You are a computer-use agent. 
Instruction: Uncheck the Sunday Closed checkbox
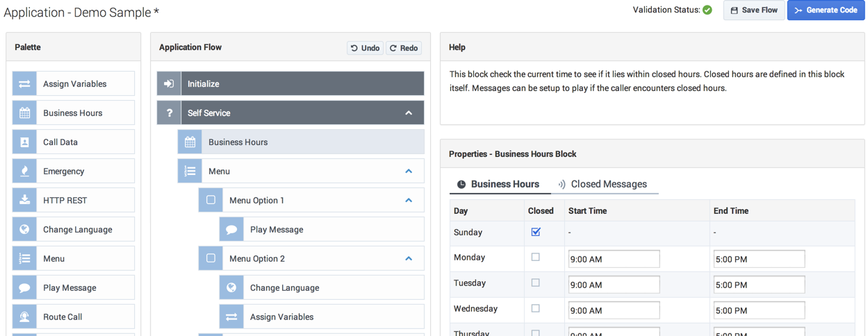point(536,232)
